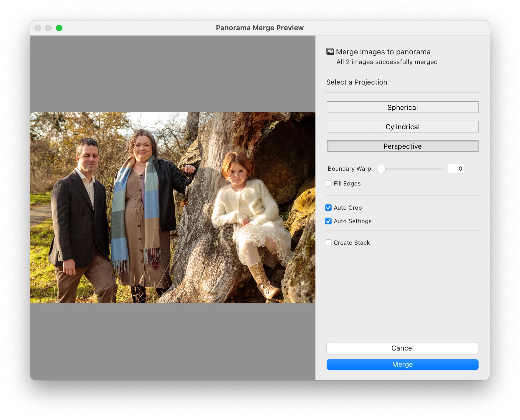Screen dimensions: 520x420
Task: Click the Boundary Warp slider handle
Action: [381, 169]
